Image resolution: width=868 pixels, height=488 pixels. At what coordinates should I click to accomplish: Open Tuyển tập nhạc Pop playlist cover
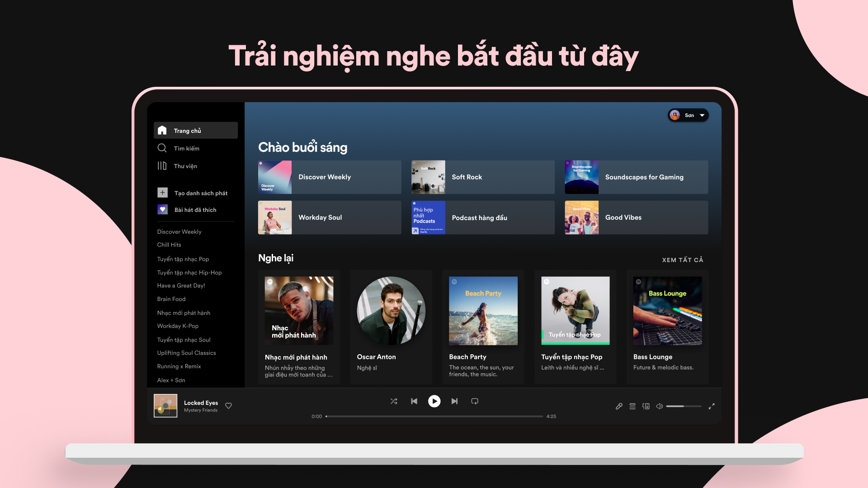[x=576, y=311]
